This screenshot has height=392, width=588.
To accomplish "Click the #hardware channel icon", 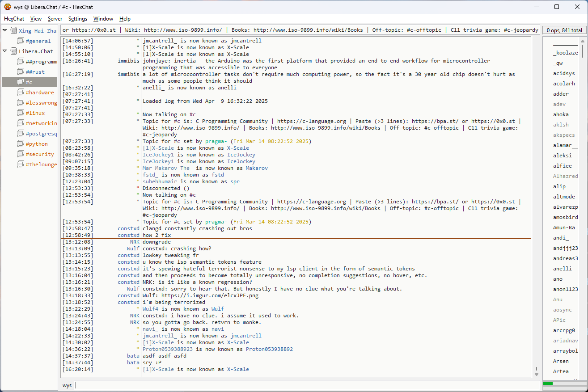I will [21, 92].
